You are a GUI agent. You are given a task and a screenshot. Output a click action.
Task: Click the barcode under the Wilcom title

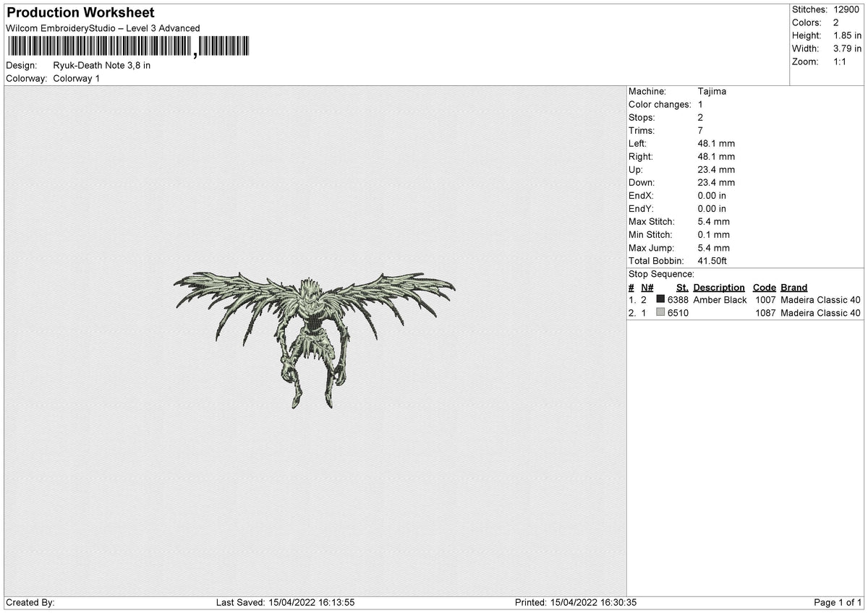tap(128, 47)
